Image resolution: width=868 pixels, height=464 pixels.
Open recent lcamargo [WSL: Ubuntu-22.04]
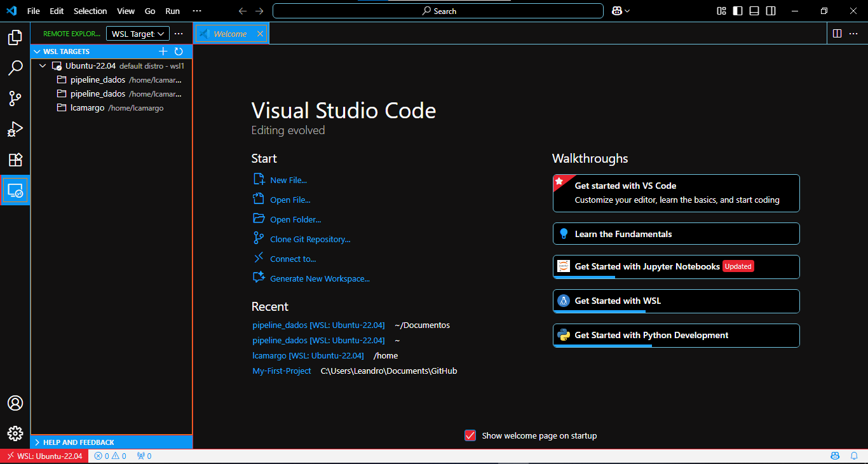(308, 355)
